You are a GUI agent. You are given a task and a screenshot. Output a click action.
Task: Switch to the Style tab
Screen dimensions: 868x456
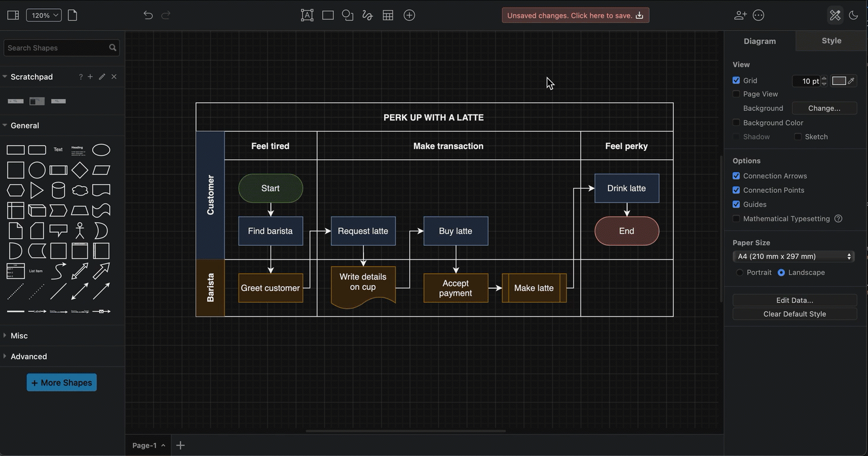click(831, 41)
